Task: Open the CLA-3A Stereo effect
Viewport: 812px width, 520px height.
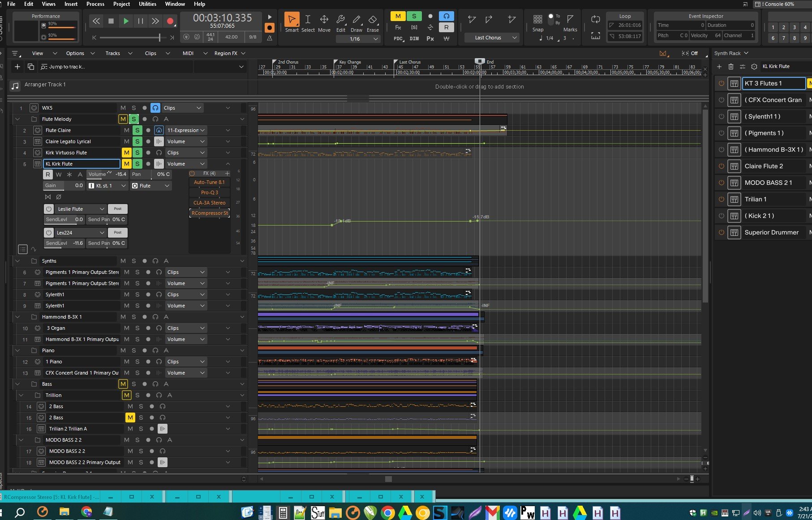Action: point(209,203)
